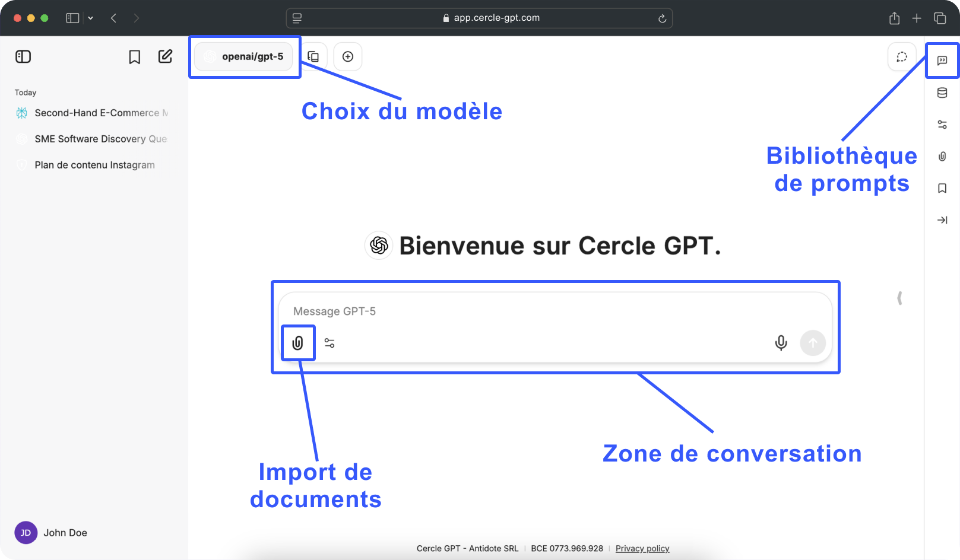The image size is (960, 560).
Task: Click the small handle at the right edge of the chat area
Action: 900,298
